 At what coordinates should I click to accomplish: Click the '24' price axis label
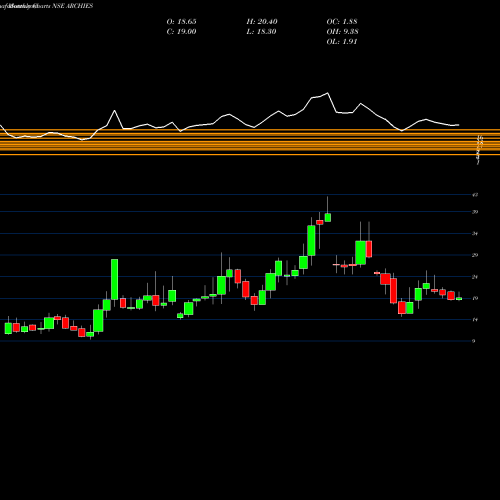click(475, 277)
